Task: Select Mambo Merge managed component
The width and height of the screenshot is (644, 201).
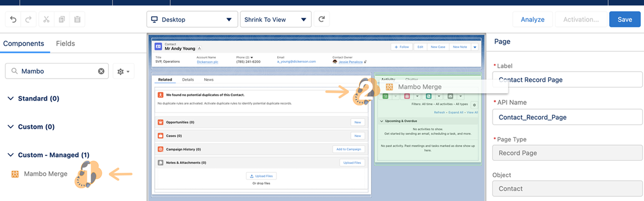Action: 45,174
